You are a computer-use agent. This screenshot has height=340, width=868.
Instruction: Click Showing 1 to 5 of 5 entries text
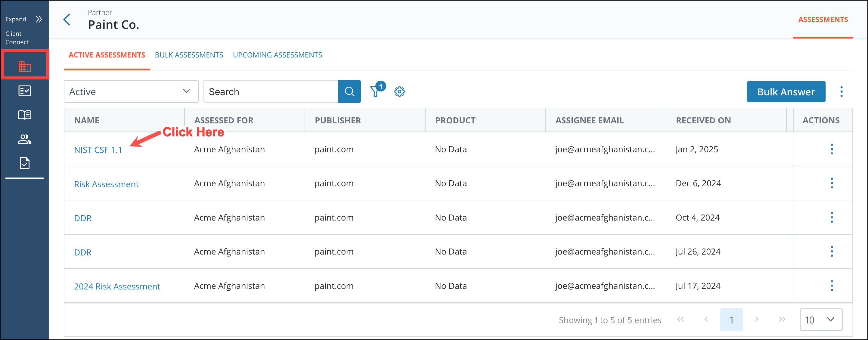pos(610,320)
